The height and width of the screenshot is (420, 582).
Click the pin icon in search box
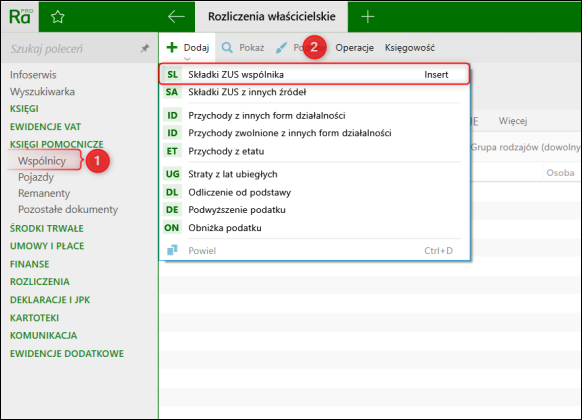[145, 48]
